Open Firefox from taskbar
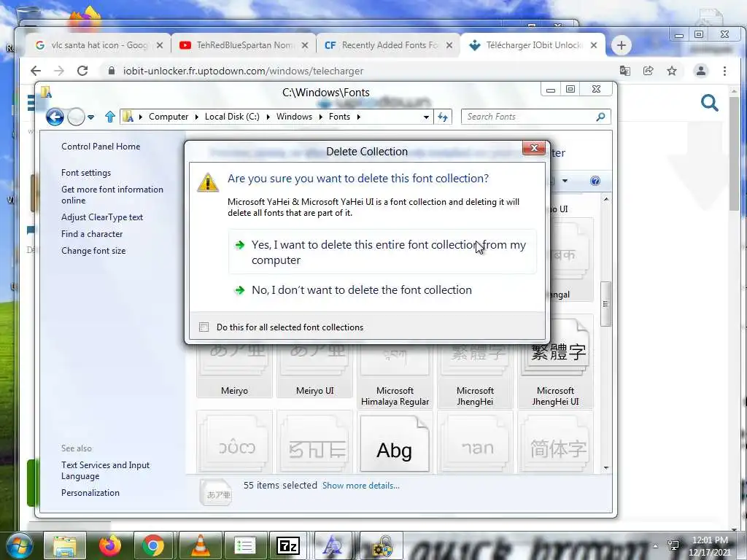 tap(109, 546)
